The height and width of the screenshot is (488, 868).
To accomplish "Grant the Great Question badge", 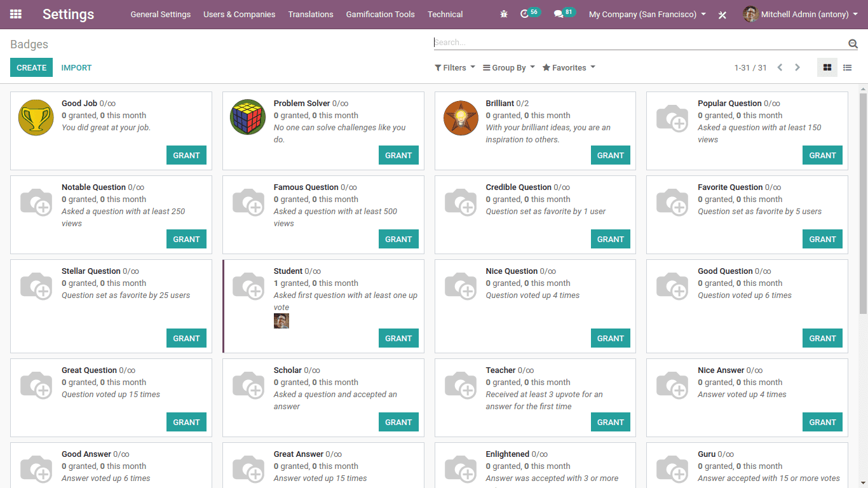I will 186,422.
